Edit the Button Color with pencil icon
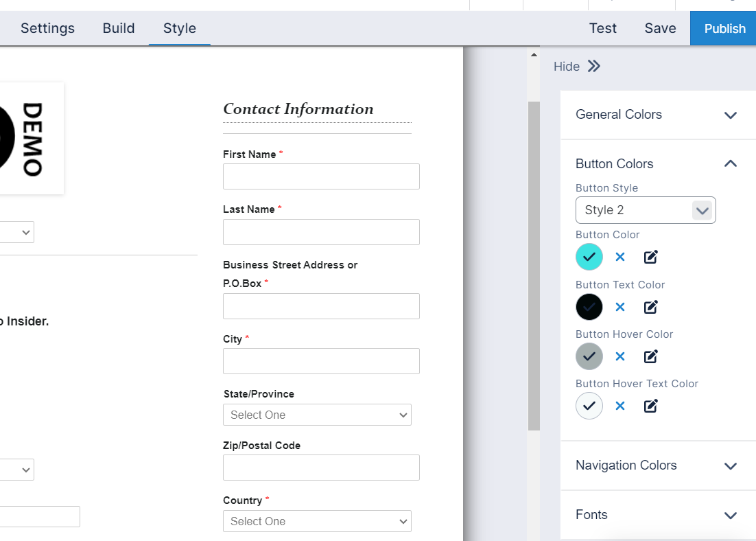 click(x=651, y=257)
